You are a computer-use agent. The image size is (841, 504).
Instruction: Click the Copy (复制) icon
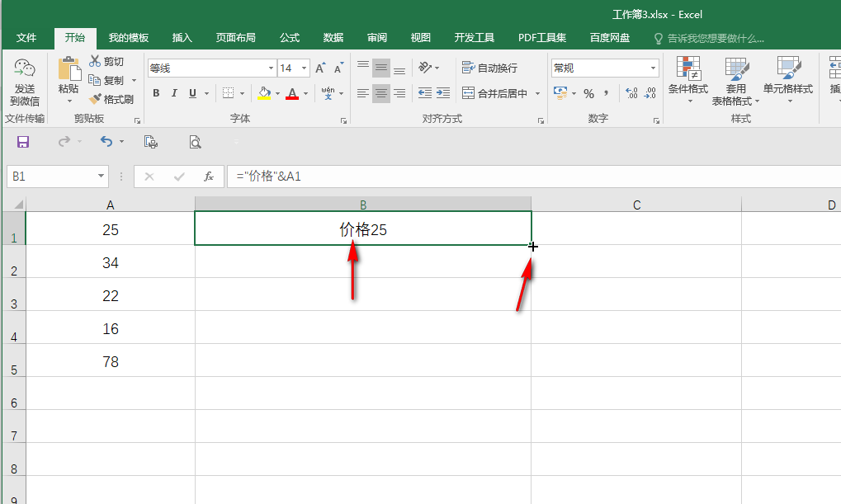pyautogui.click(x=94, y=80)
